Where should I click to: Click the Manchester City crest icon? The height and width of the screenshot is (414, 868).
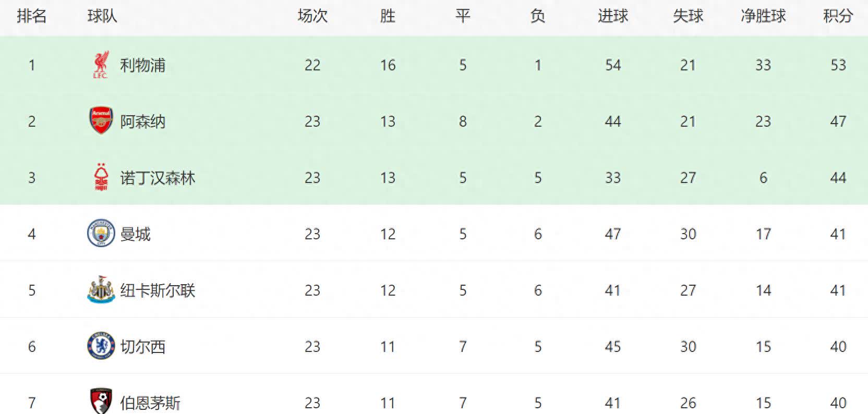click(101, 234)
